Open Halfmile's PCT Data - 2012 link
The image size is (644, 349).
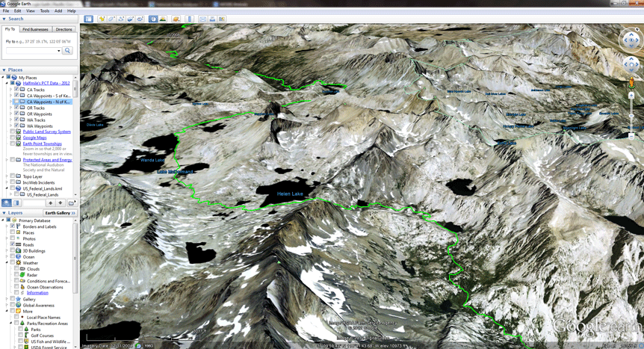point(46,83)
